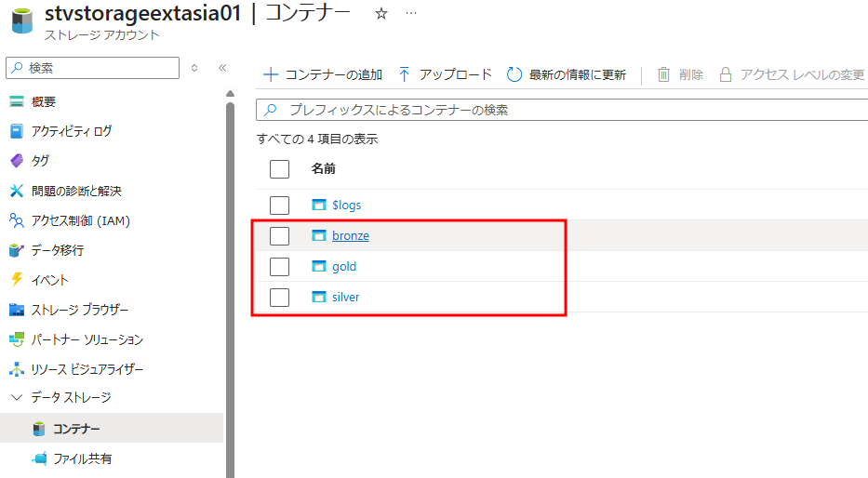Select ファイル共有 in the sidebar
Viewport: 868px width, 478px height.
coord(83,458)
